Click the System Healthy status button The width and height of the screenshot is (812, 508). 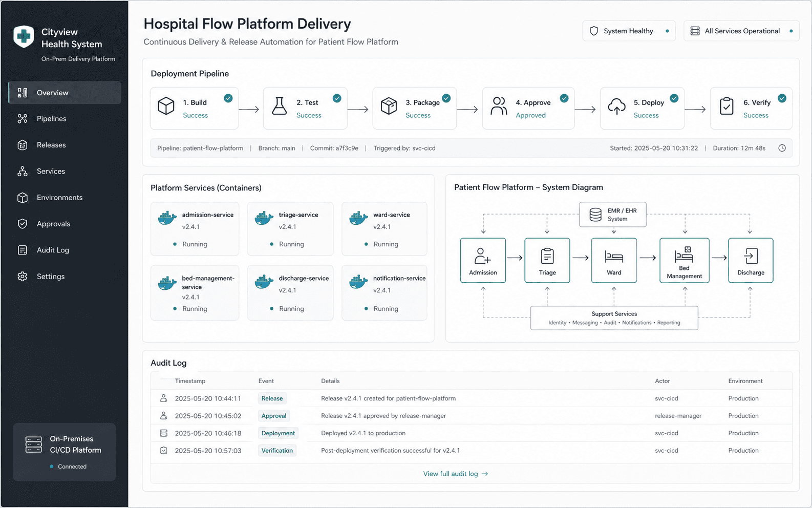pyautogui.click(x=629, y=31)
